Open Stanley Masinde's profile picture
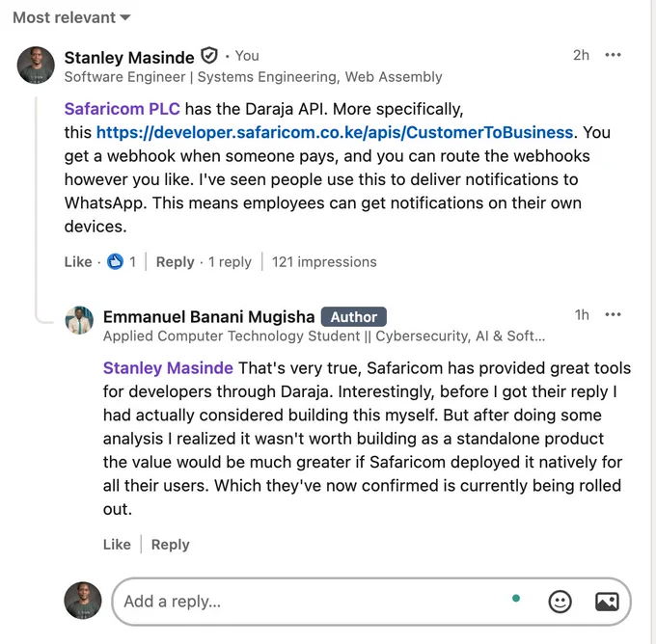656x644 pixels. [36, 65]
